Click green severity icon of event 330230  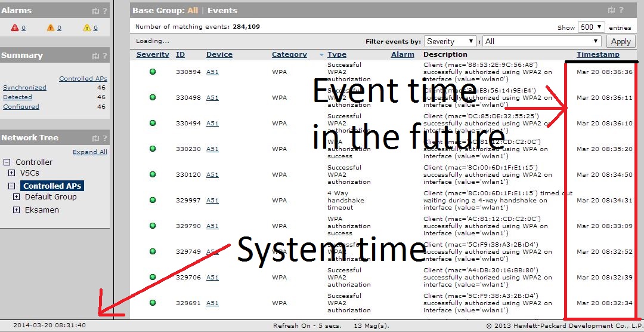(x=153, y=149)
